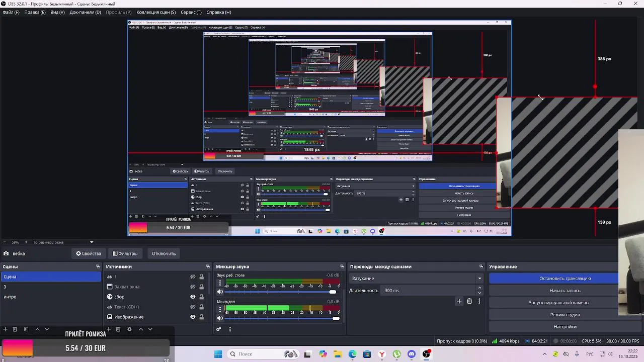Viewport: 644px width, 362px height.
Task: Open Microsoft Edge from the taskbar
Action: point(352,354)
